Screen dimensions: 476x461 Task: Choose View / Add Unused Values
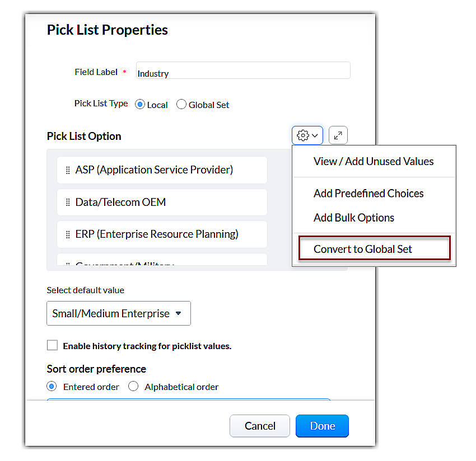(374, 161)
